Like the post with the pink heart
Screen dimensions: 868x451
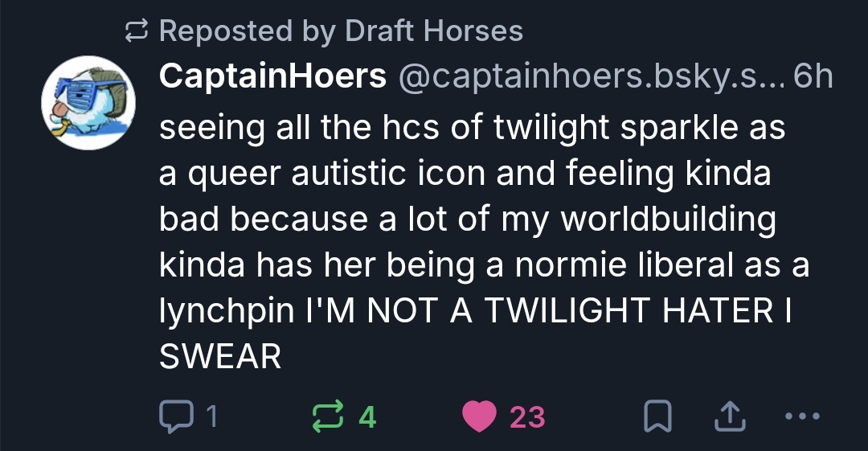click(480, 416)
